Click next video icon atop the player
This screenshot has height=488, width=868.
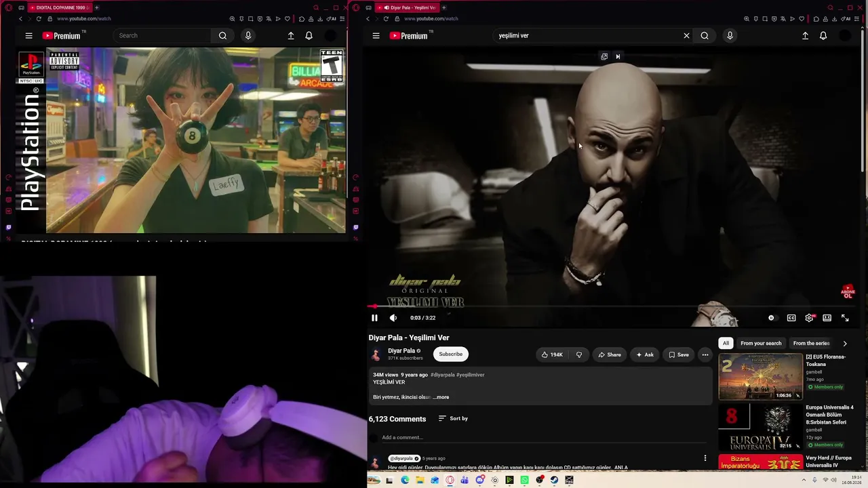click(618, 57)
